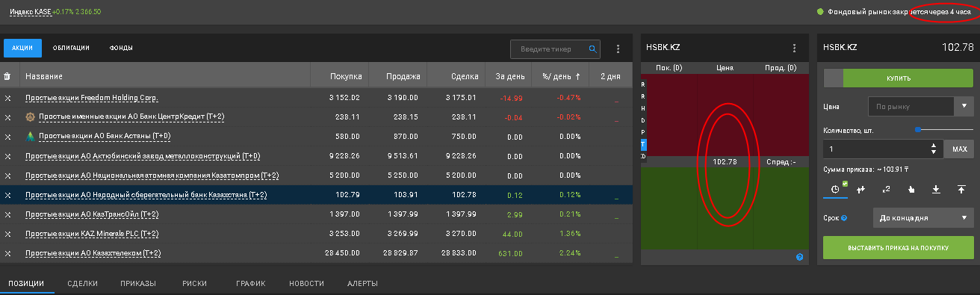
Task: Click the trash icon in table header
Action: [x=7, y=76]
